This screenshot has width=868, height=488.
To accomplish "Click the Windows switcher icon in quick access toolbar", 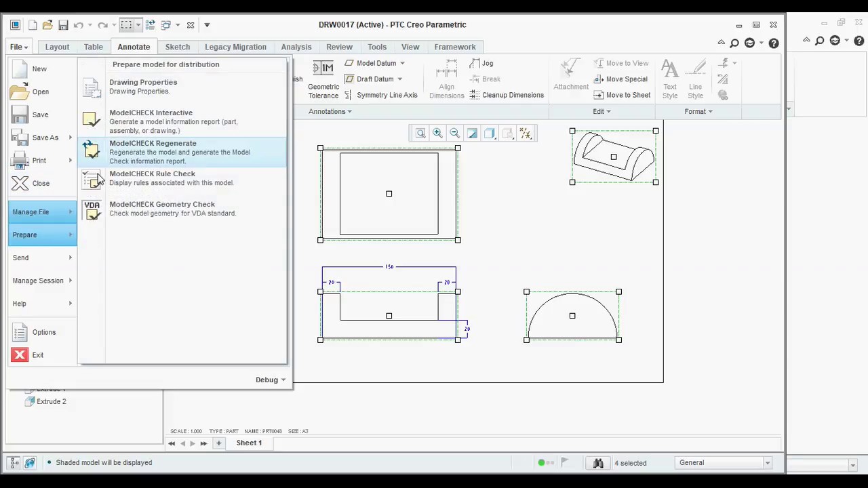I will coord(166,25).
